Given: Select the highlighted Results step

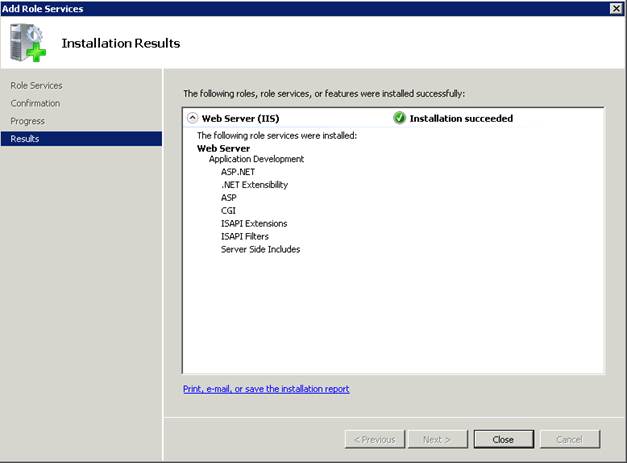Looking at the screenshot, I should point(81,139).
